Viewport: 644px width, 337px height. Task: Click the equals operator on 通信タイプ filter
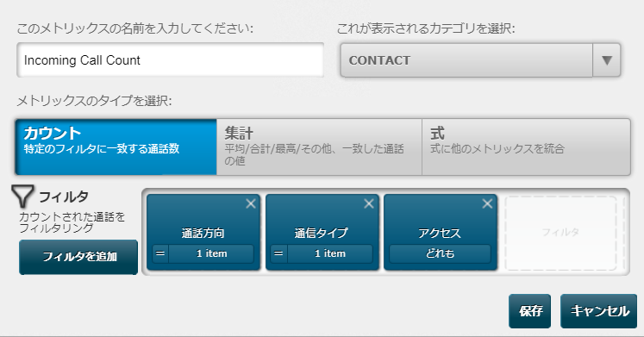[278, 253]
